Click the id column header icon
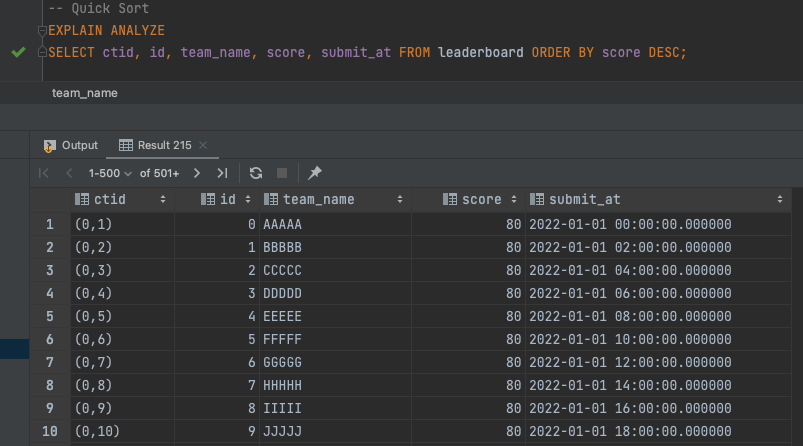Viewport: 803px width, 446px height. (208, 199)
